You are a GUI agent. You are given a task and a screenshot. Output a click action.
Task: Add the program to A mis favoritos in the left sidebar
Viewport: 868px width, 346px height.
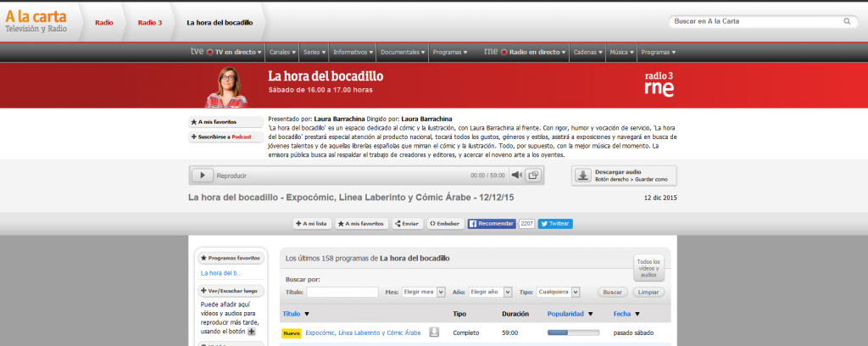click(x=225, y=122)
